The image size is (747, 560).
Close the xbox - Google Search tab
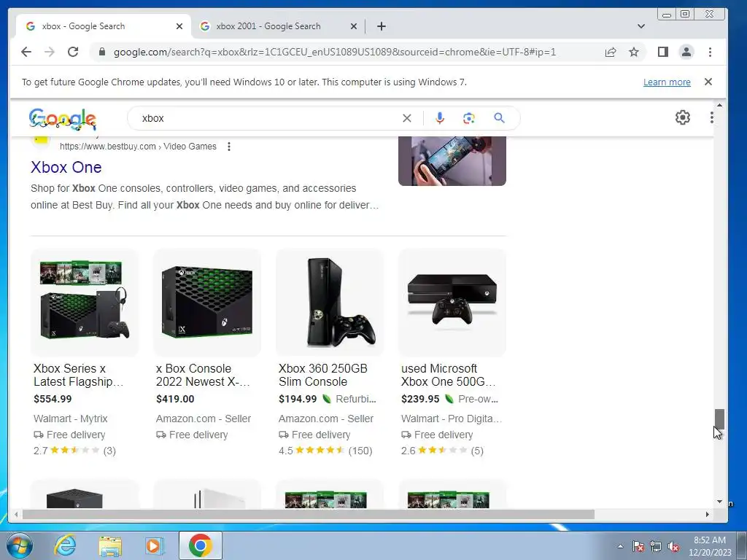(179, 26)
